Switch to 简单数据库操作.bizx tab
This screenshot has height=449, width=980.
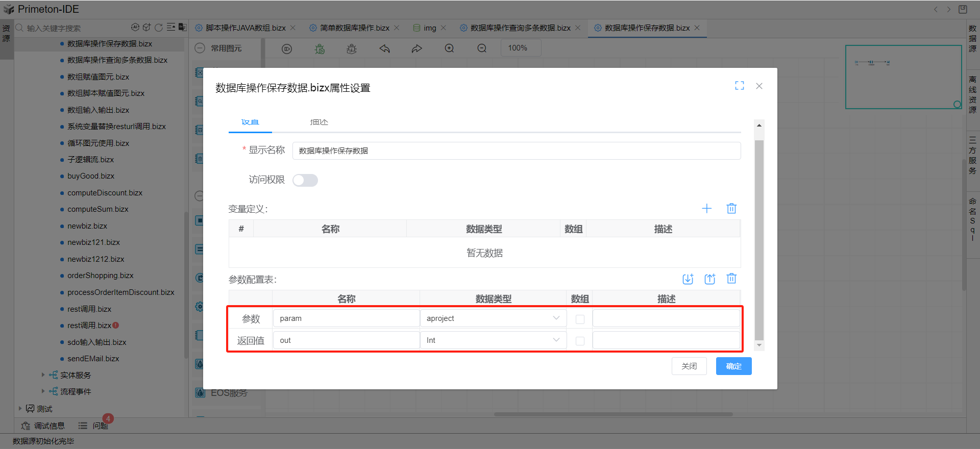[x=354, y=28]
